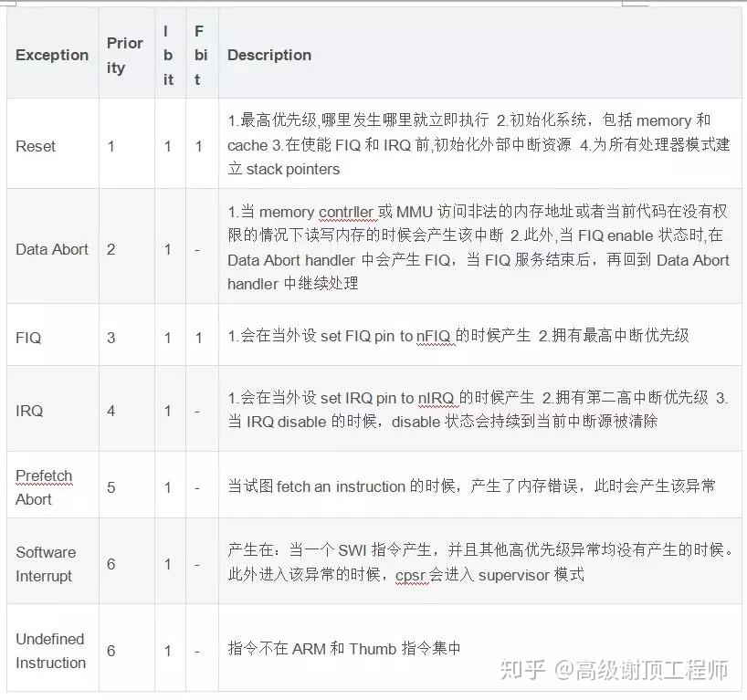Click priority value 1 in the Reset row

110,145
